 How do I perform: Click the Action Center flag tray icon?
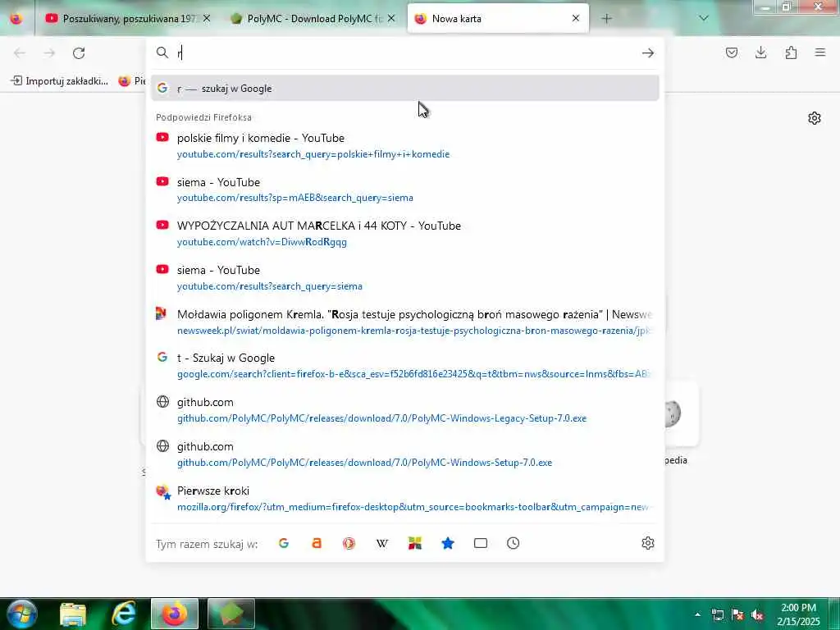click(737, 615)
